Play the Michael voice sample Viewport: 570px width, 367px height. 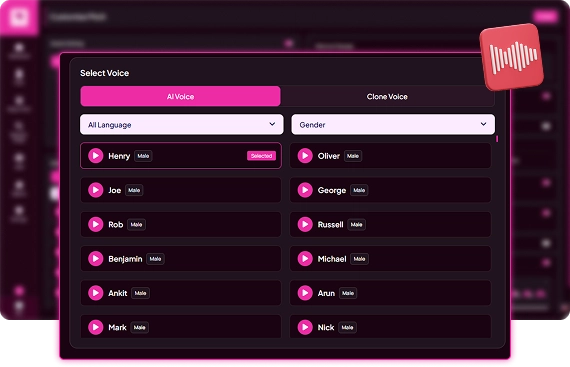[x=305, y=259]
